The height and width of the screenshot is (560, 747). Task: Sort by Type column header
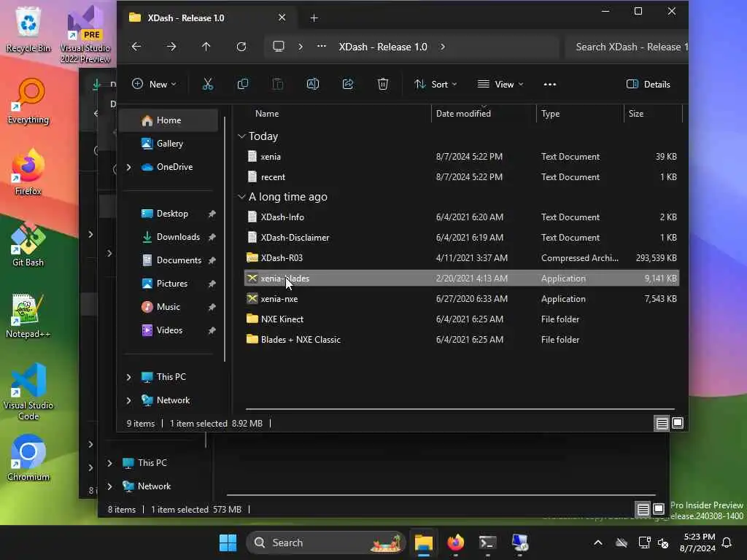tap(580, 114)
